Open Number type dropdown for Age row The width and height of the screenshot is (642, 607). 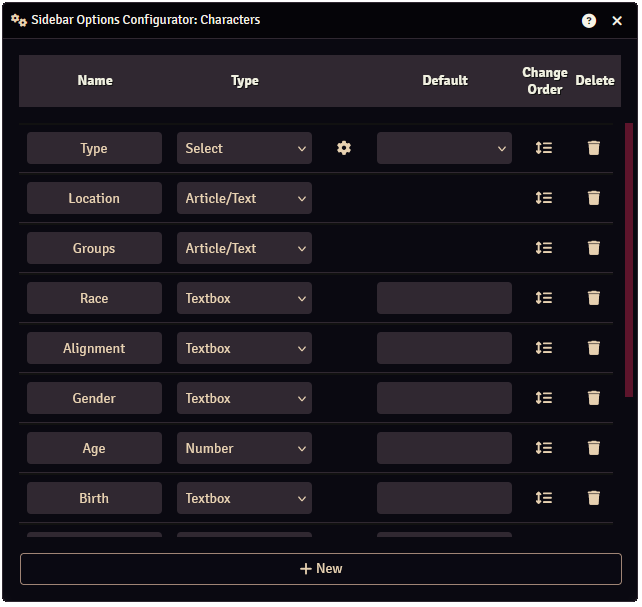244,448
